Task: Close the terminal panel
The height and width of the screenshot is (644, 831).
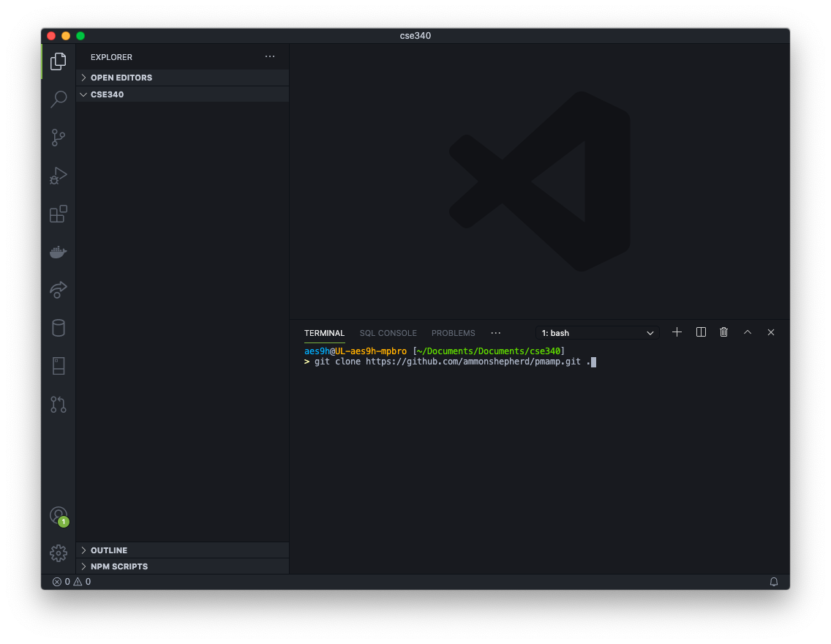Action: tap(770, 332)
